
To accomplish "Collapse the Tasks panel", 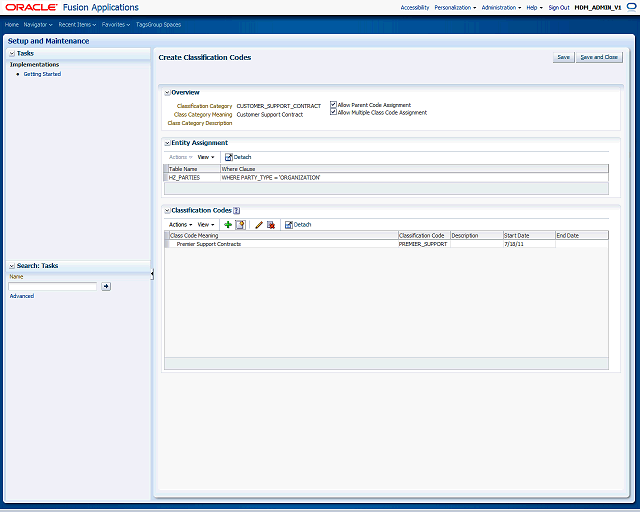I will [12, 53].
